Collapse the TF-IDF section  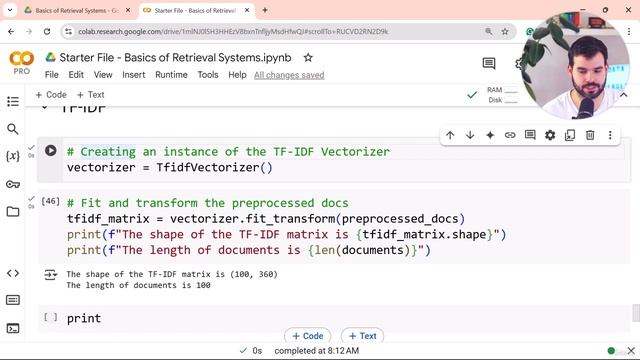pyautogui.click(x=44, y=108)
